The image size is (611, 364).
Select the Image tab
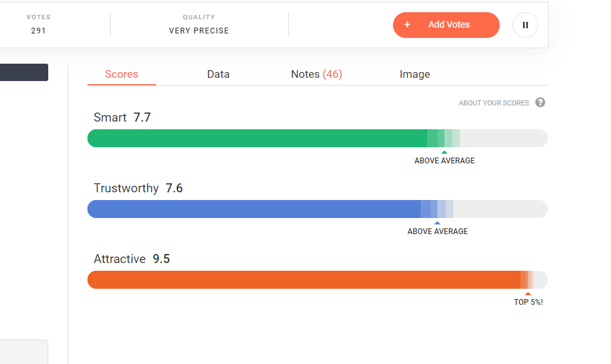[415, 74]
